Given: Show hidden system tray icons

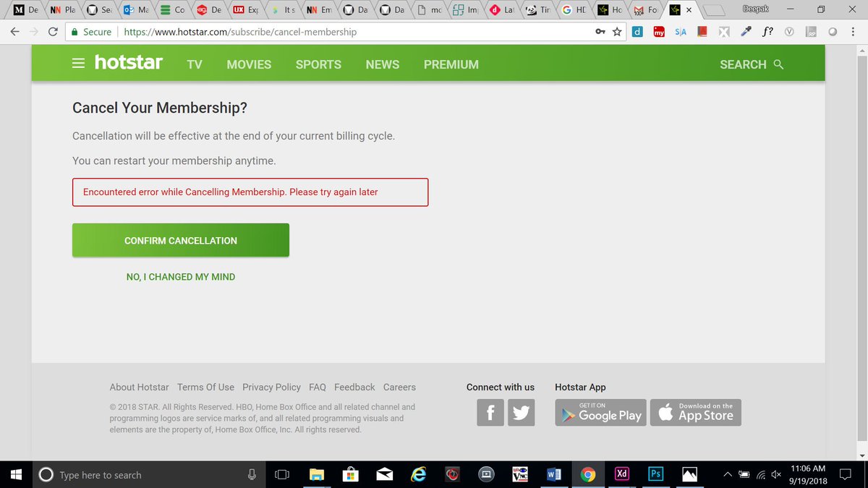Looking at the screenshot, I should pos(728,474).
